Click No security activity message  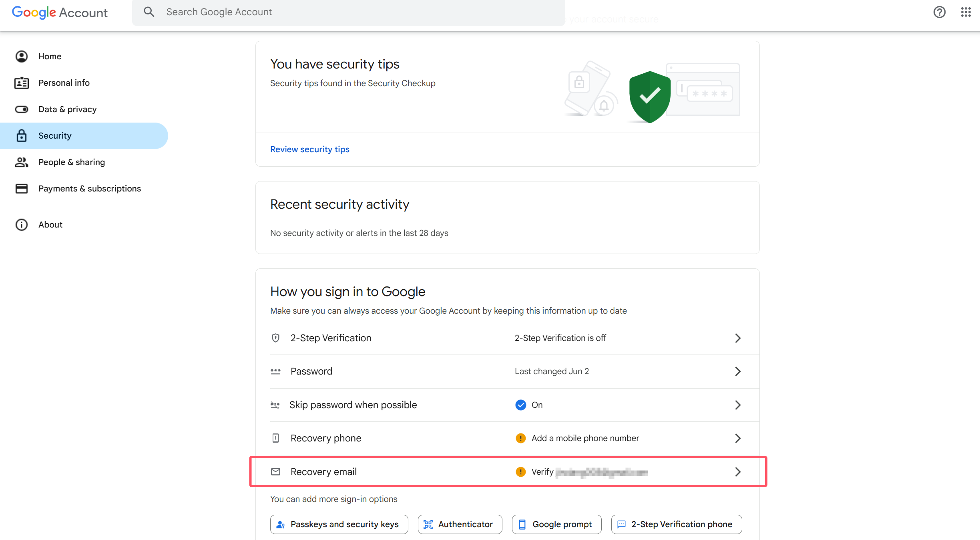[359, 233]
